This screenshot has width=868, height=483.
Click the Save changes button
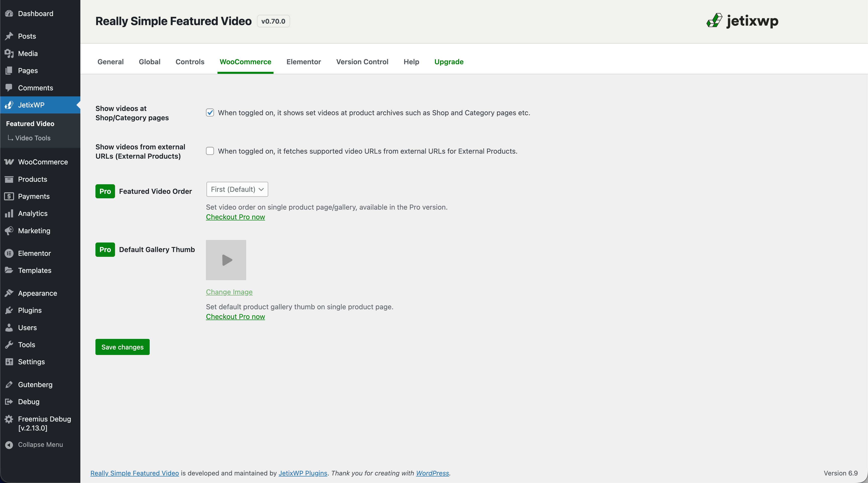click(122, 347)
